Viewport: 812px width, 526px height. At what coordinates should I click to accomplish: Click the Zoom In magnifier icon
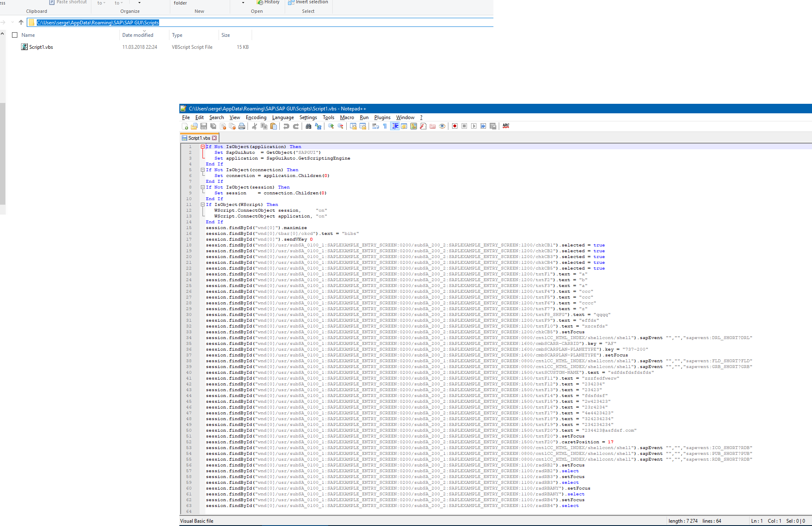331,126
